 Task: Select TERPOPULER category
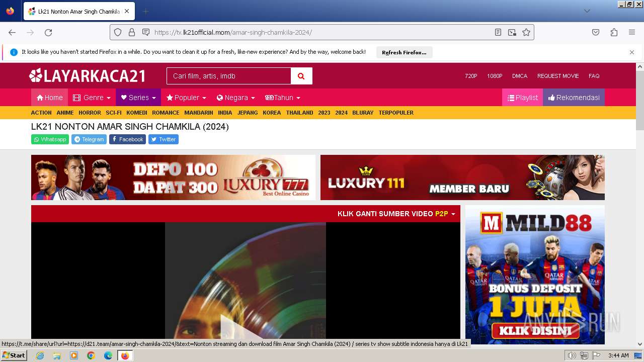pyautogui.click(x=396, y=113)
